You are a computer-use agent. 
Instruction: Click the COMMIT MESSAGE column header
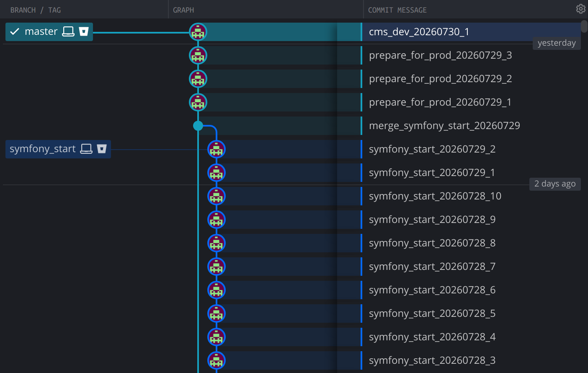[x=397, y=10]
